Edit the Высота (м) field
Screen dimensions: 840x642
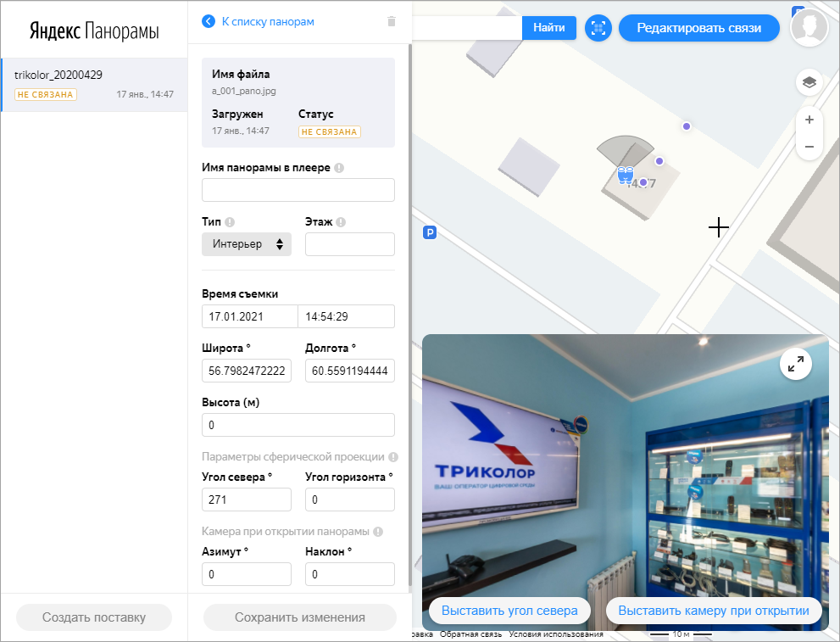[298, 425]
